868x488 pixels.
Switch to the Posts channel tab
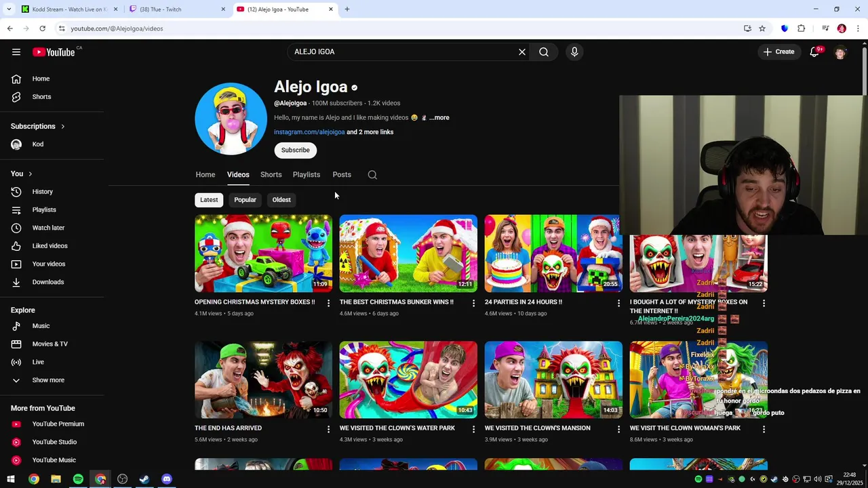point(342,175)
